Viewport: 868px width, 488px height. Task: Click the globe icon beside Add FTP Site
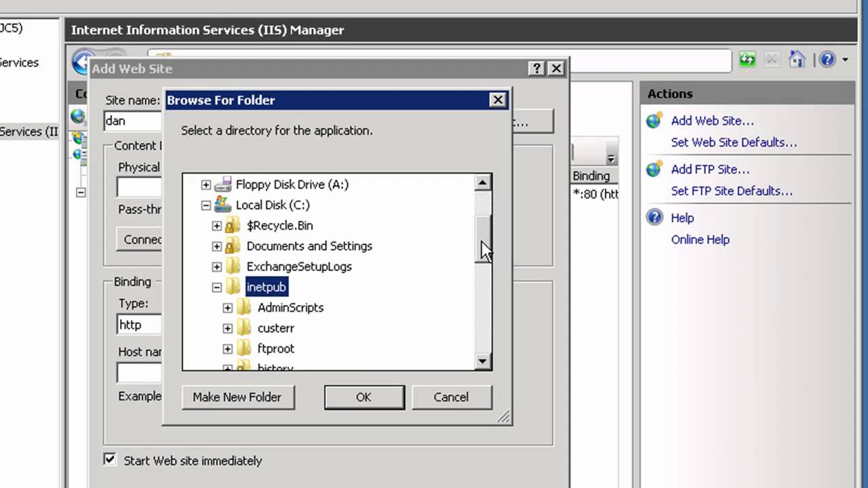tap(654, 169)
